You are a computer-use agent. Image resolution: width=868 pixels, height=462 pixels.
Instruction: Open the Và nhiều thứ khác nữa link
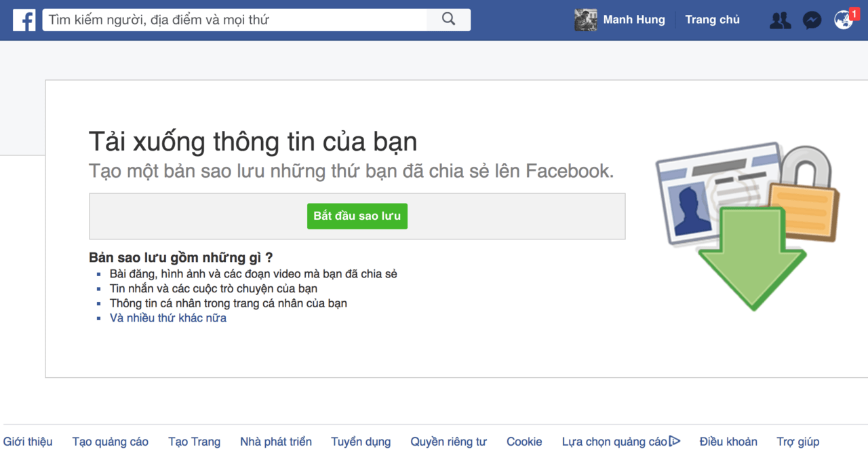[x=168, y=318]
